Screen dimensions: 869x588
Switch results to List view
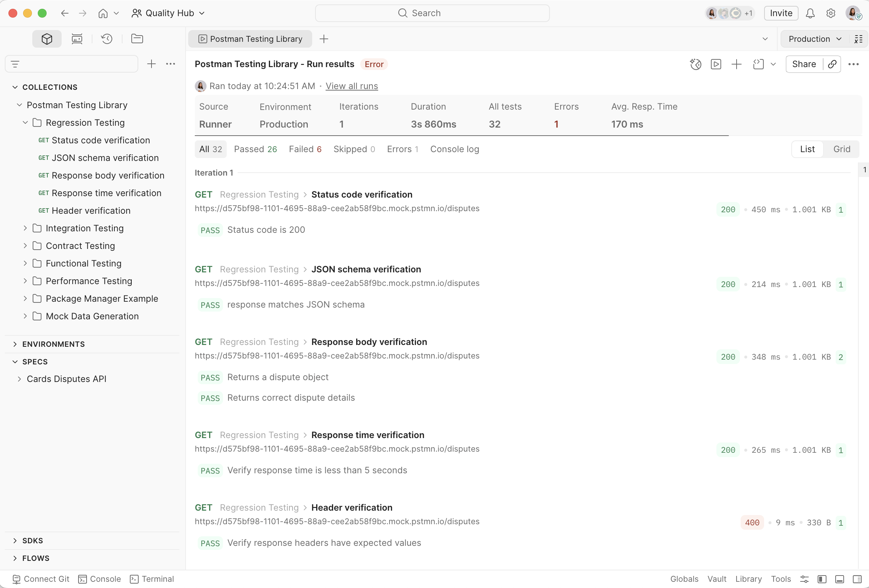(x=807, y=149)
